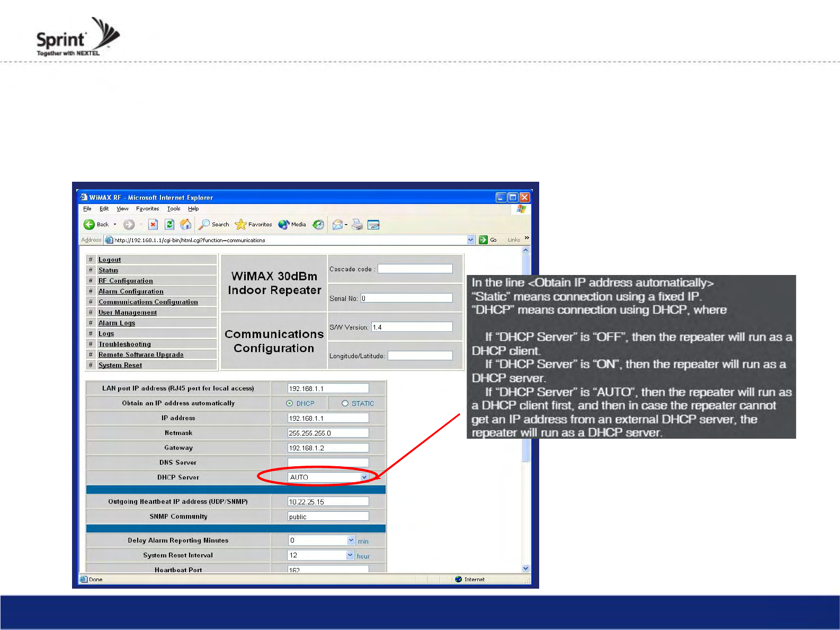
Task: Click the Internet zone globe in status bar
Action: tap(459, 579)
